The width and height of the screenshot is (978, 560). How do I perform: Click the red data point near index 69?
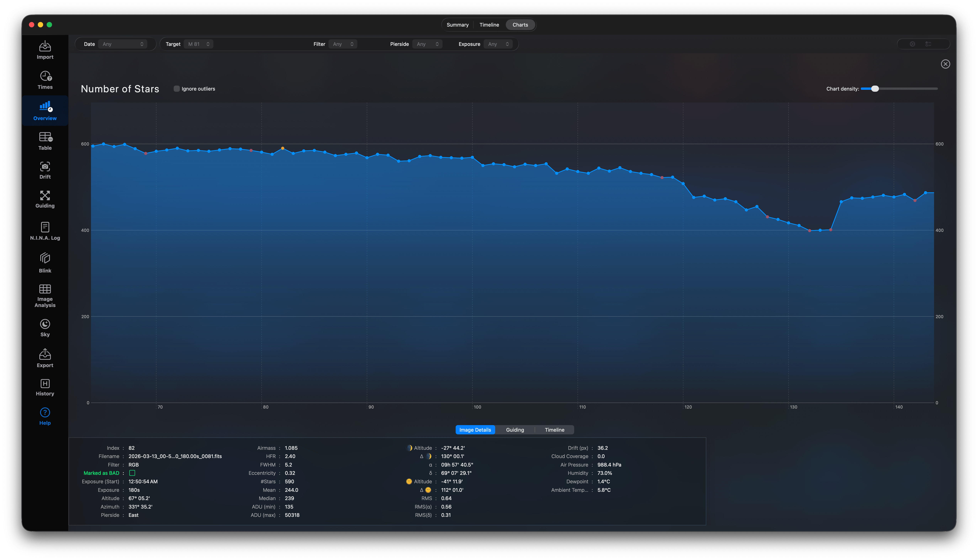145,153
